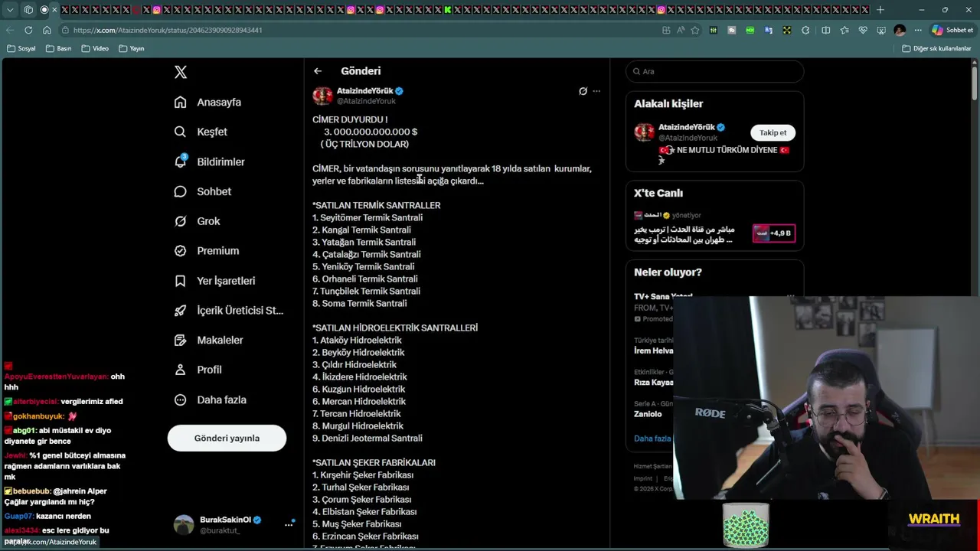Viewport: 980px width, 551px height.
Task: Open the Zaniolo trending topic
Action: pyautogui.click(x=648, y=414)
